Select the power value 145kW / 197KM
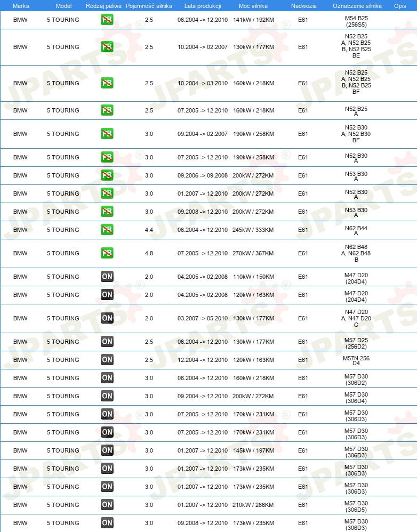The height and width of the screenshot is (532, 417). pos(253,450)
